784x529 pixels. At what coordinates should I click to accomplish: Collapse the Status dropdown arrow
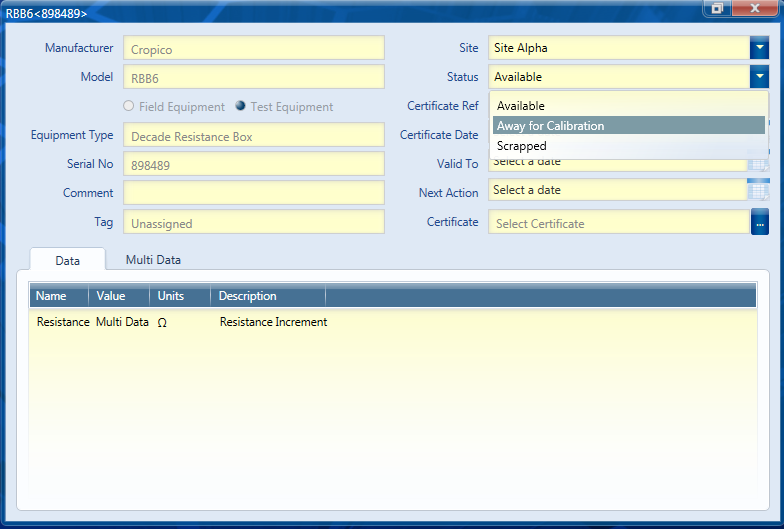point(759,77)
